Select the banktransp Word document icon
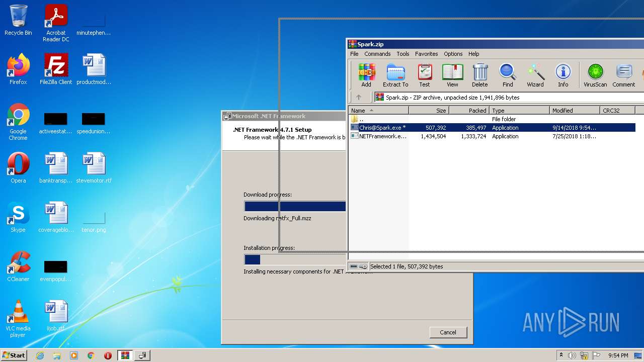The image size is (644, 362). pos(56,168)
